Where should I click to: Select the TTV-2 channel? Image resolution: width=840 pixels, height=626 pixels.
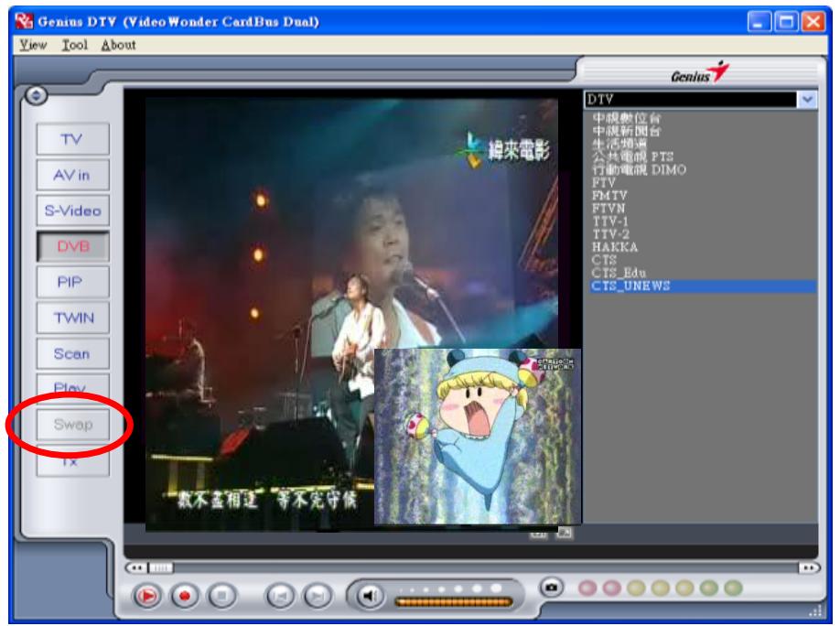(610, 234)
